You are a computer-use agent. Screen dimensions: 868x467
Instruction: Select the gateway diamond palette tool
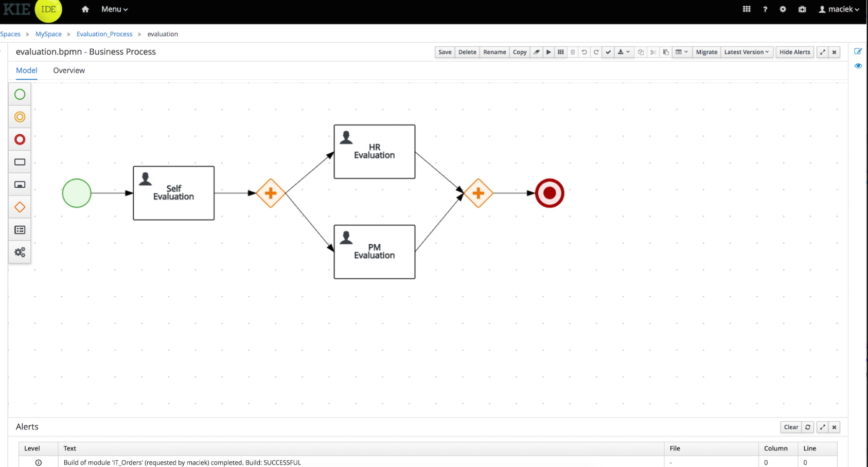coord(20,207)
